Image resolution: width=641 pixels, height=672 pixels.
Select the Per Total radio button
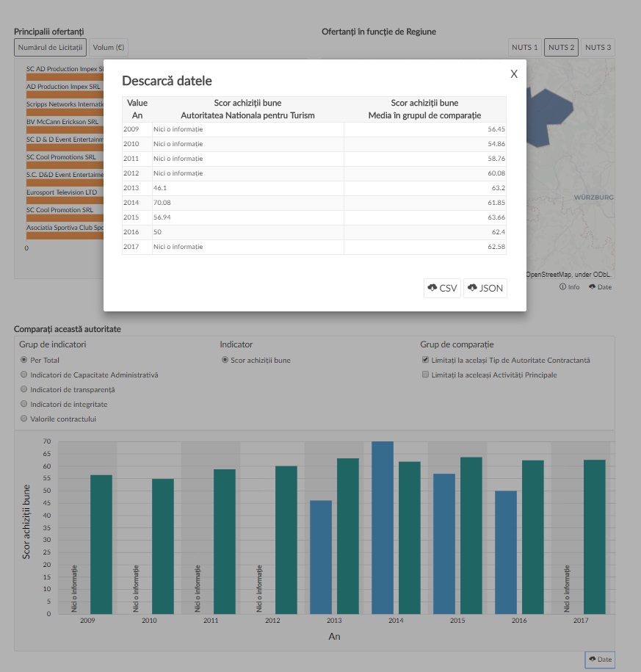24,361
